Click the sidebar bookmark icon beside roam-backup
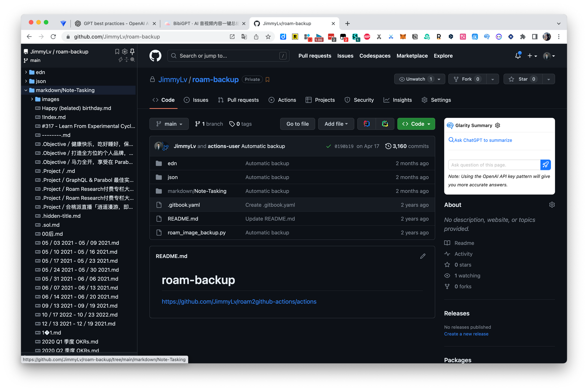 [x=117, y=52]
